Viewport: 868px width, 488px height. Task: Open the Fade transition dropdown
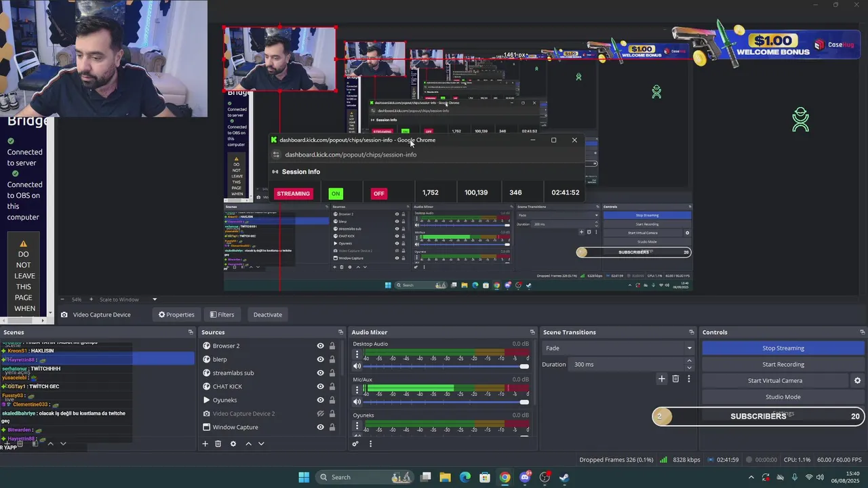pos(618,348)
